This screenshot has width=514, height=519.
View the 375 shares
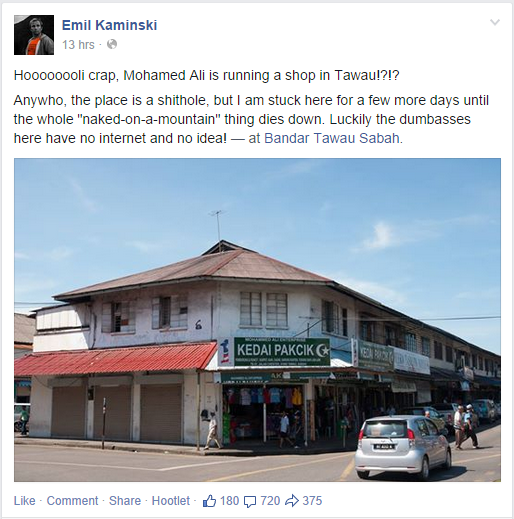[x=312, y=501]
